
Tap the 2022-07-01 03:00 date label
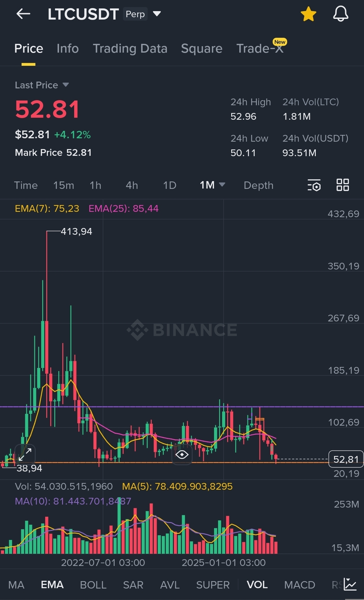point(103,563)
